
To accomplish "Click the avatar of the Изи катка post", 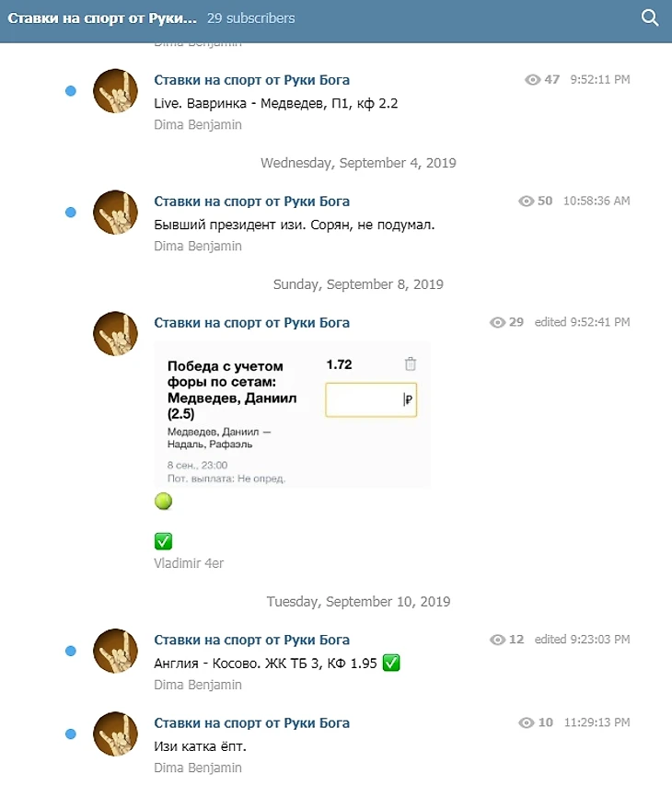I will (x=115, y=733).
